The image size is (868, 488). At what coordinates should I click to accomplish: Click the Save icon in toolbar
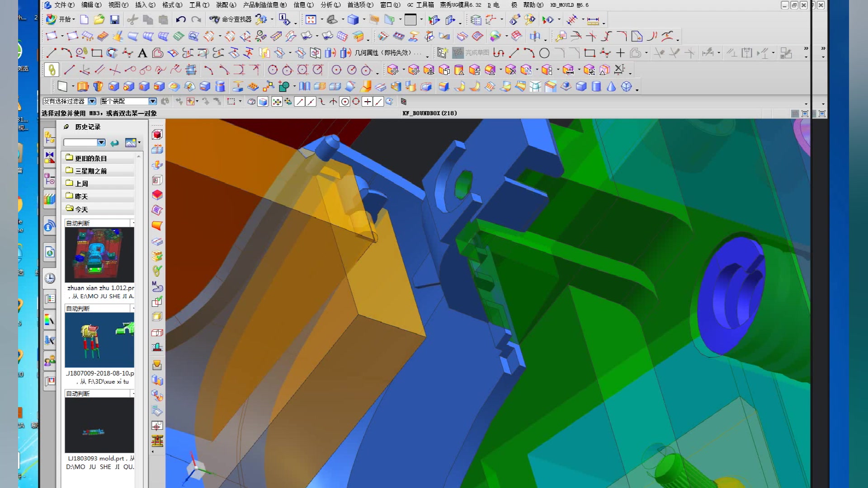pos(115,19)
